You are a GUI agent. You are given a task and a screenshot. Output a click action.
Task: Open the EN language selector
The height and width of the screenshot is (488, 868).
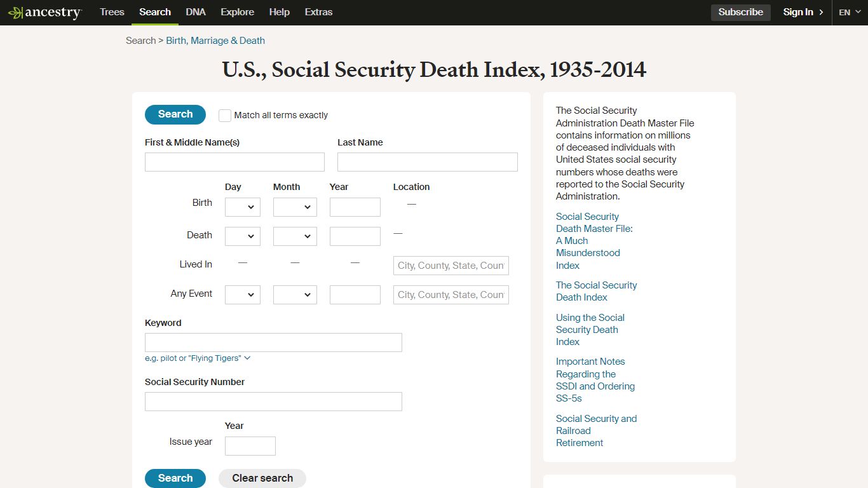pos(850,12)
